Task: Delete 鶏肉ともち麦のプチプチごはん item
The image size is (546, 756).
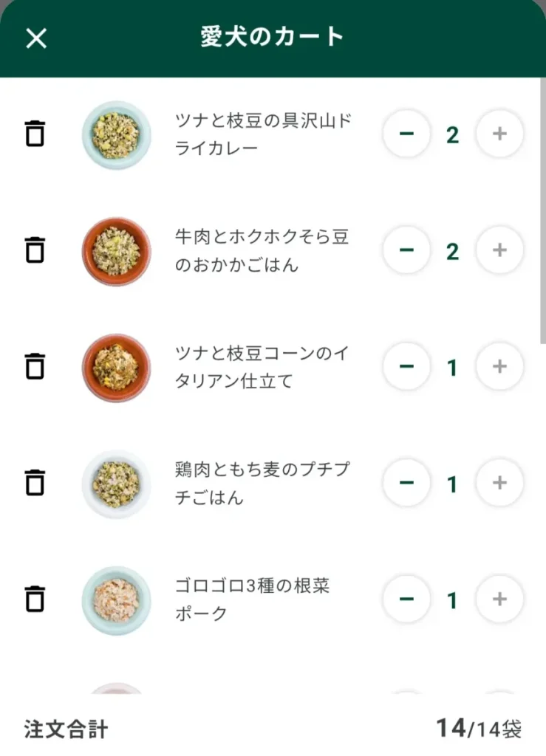Action: tap(35, 483)
